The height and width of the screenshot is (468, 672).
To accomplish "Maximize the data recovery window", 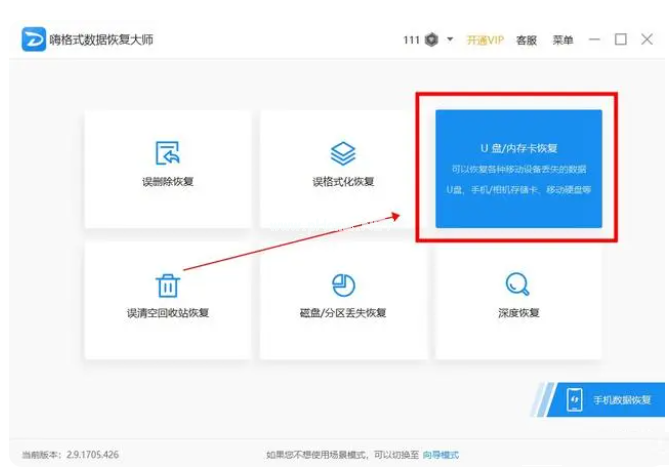I will [620, 40].
